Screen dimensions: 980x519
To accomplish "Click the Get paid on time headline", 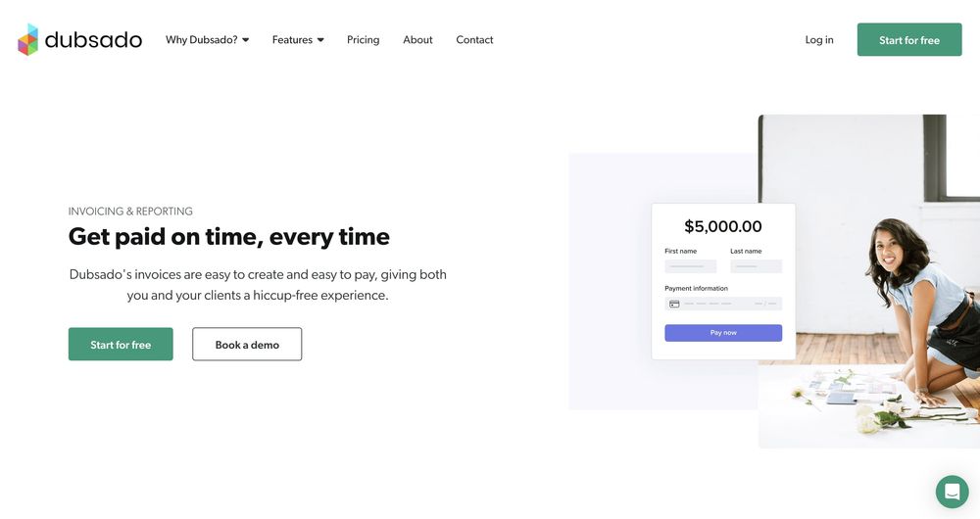I will [x=228, y=237].
